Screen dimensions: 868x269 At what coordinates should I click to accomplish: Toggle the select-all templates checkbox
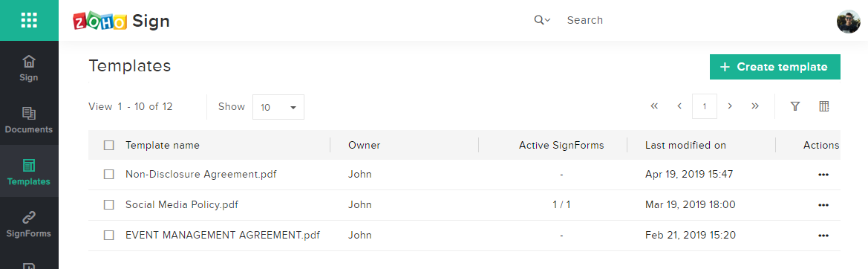click(109, 146)
